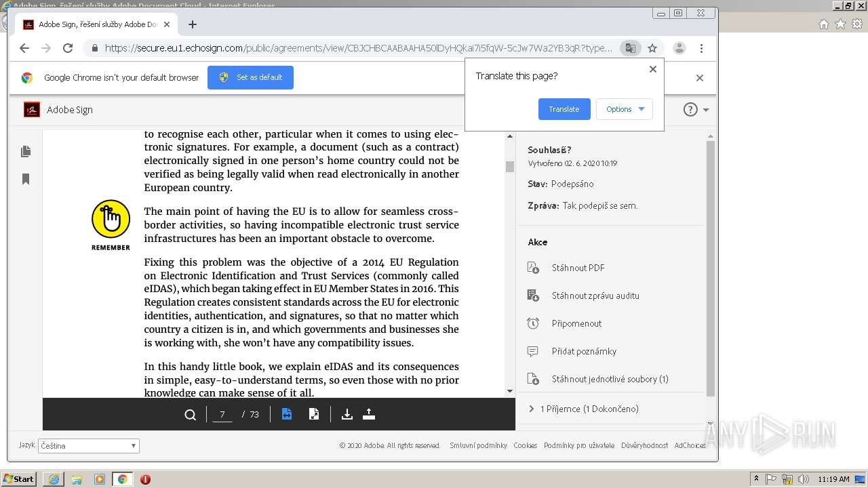This screenshot has height=488, width=868.
Task: Click the download arrow icon in PDF toolbar
Action: click(347, 414)
